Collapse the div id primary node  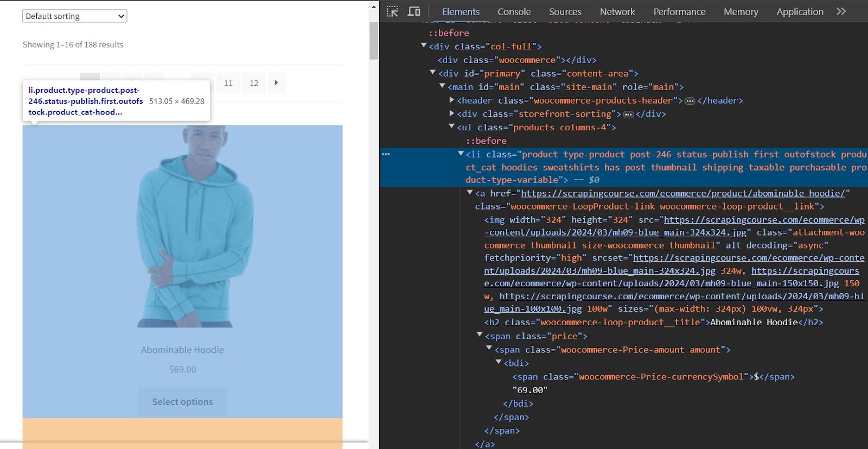[x=433, y=72]
